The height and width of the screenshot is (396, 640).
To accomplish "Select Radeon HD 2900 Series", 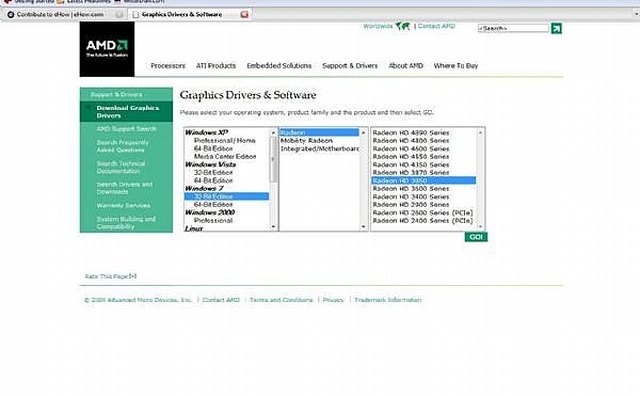I will [411, 205].
